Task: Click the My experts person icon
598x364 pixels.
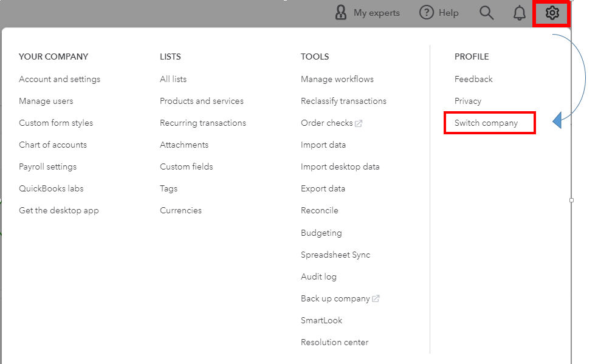Action: pos(340,13)
